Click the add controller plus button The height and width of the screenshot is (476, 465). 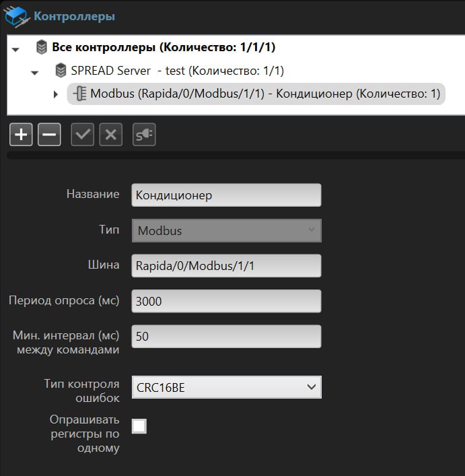point(21,135)
